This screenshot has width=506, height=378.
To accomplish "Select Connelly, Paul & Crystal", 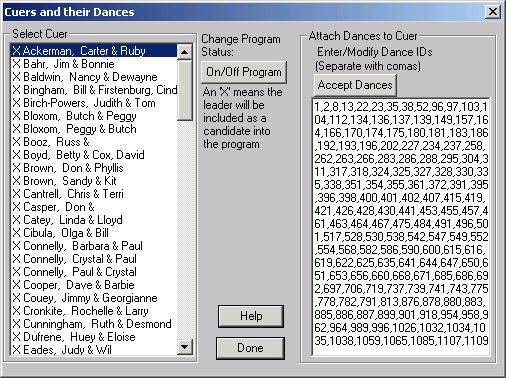I will [94, 272].
